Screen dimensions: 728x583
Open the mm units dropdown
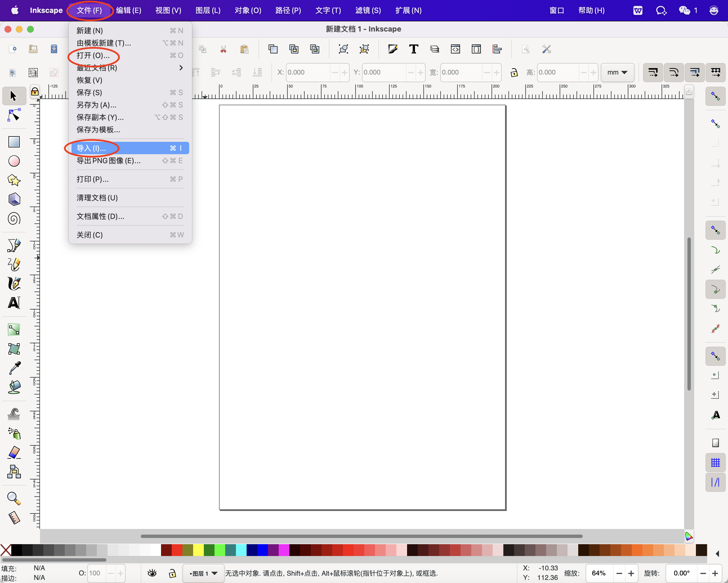(x=617, y=72)
